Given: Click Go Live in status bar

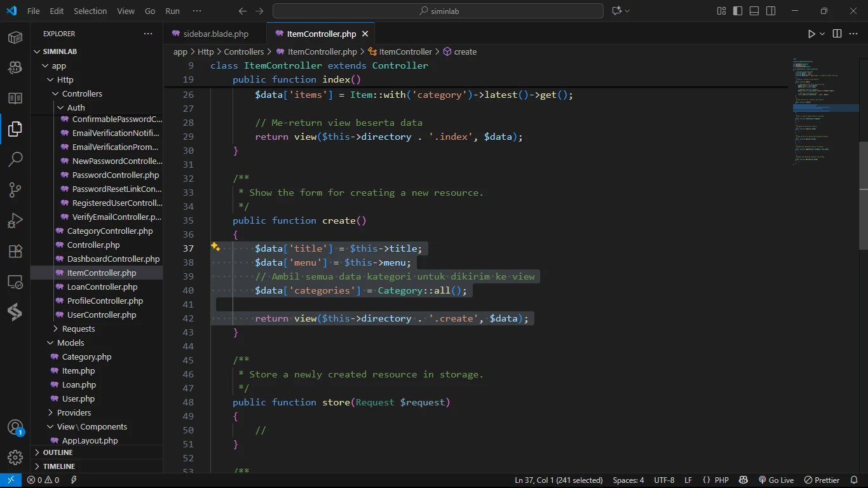Looking at the screenshot, I should (776, 480).
